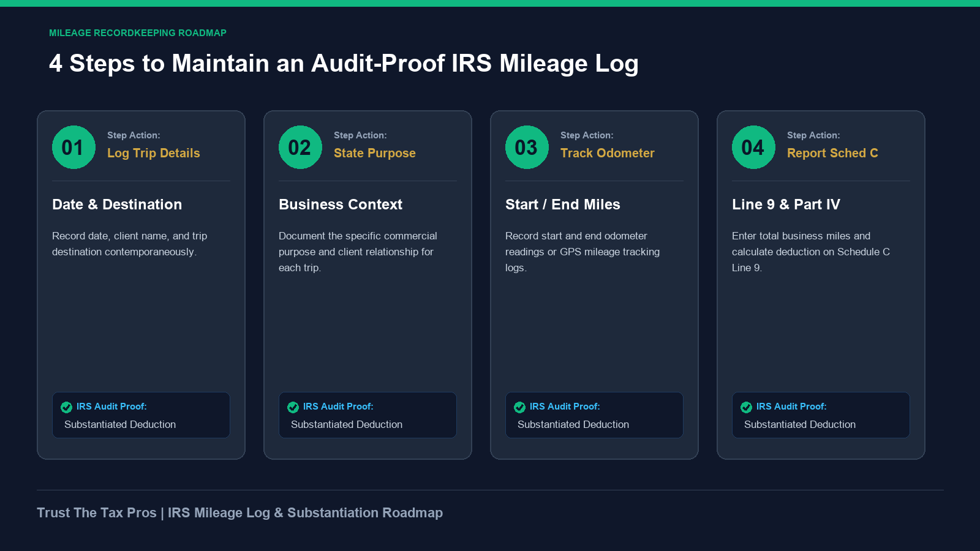Click the green 03 step circle

527,147
